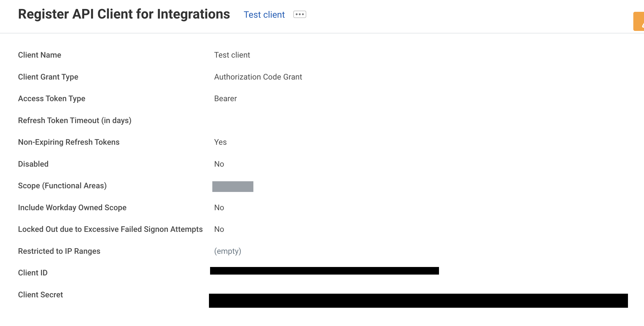This screenshot has width=644, height=326.
Task: Click the '(empty)' IP ranges value
Action: [228, 251]
